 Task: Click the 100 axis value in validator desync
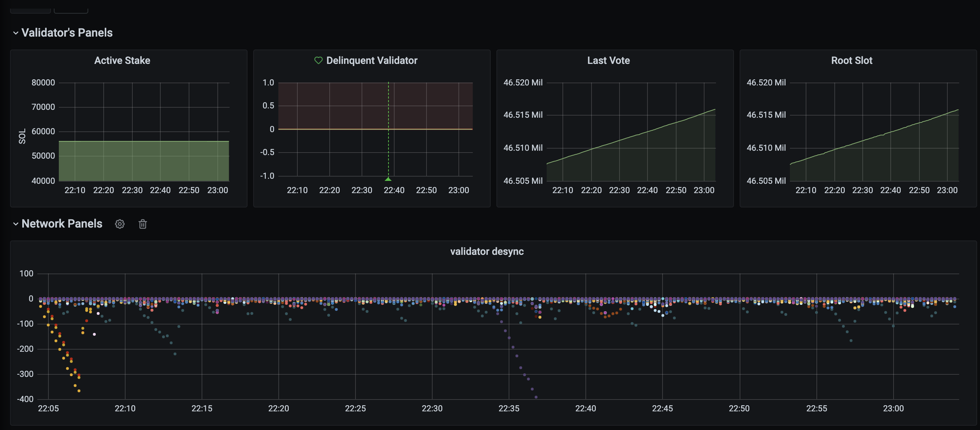click(x=26, y=274)
